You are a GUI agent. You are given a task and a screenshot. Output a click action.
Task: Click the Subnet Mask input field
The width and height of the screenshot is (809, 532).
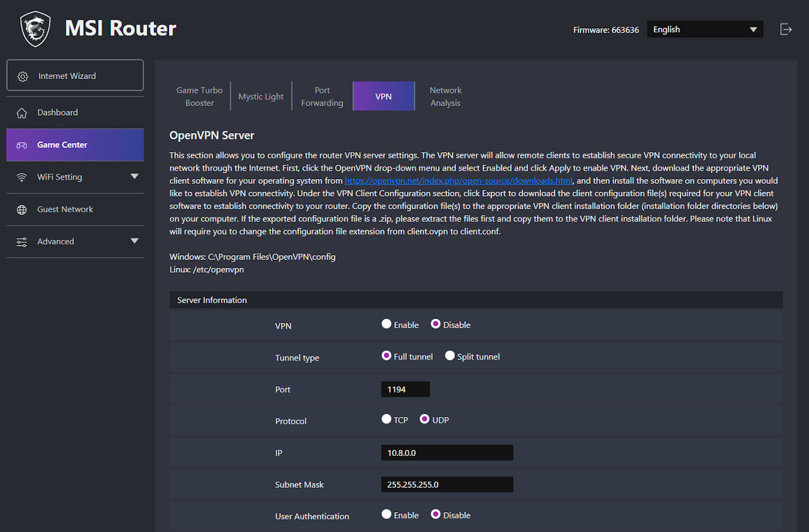pos(447,485)
